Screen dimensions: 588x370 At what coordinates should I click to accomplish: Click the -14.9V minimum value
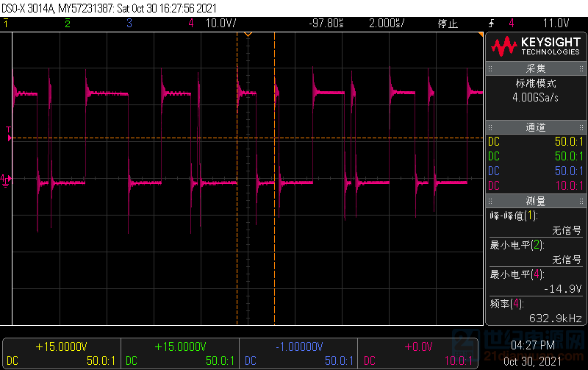tap(562, 289)
